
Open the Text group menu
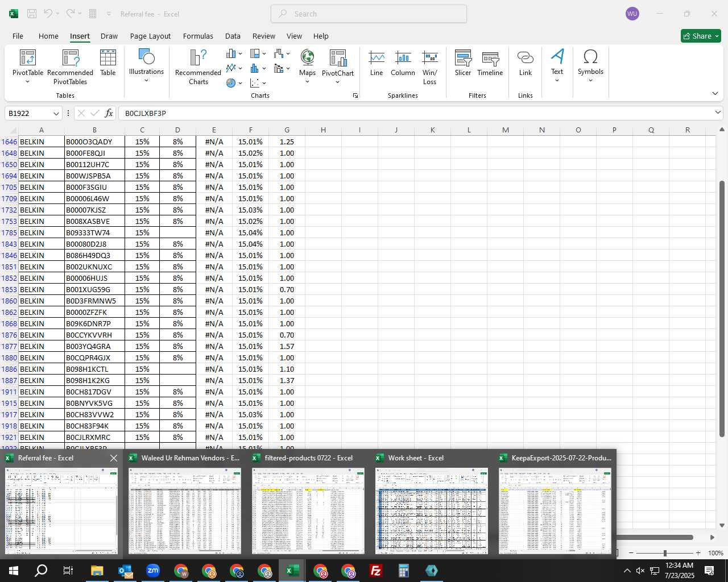pos(557,65)
